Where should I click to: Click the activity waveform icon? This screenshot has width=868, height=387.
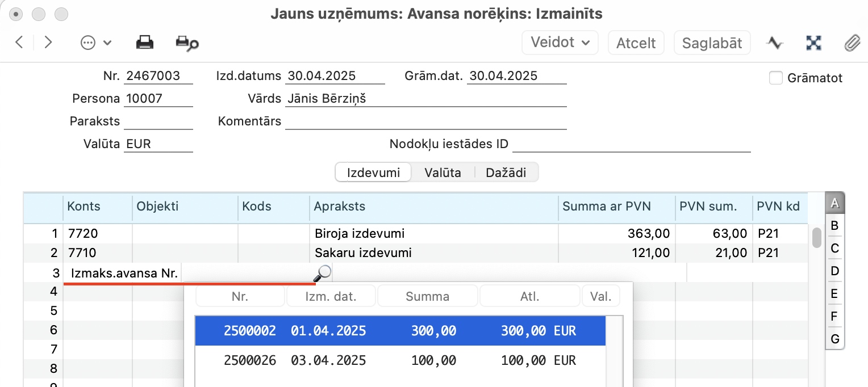click(775, 43)
